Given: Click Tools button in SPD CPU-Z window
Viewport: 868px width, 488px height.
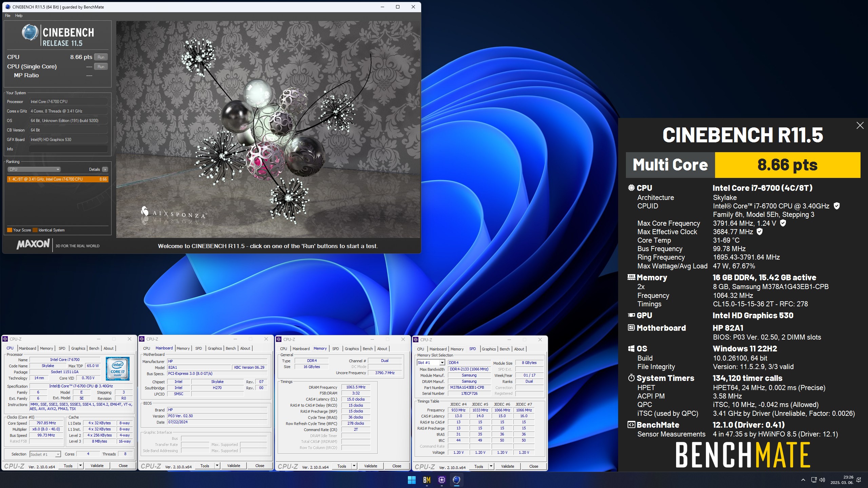Looking at the screenshot, I should (x=478, y=466).
